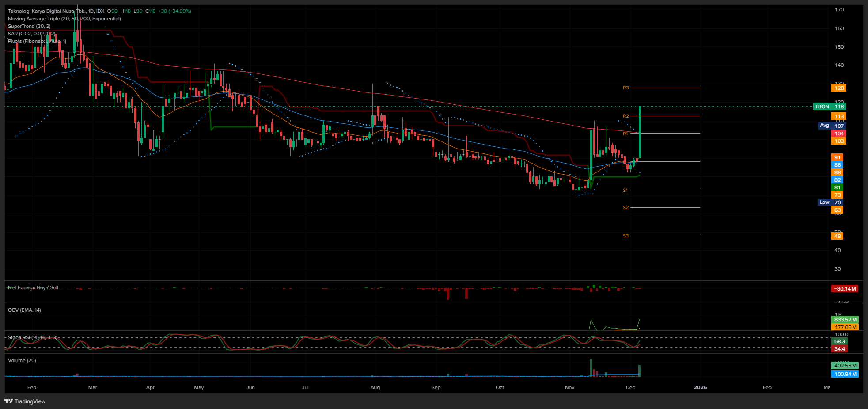Select the red -80.14 M value tag
868x409 pixels.
(x=844, y=289)
